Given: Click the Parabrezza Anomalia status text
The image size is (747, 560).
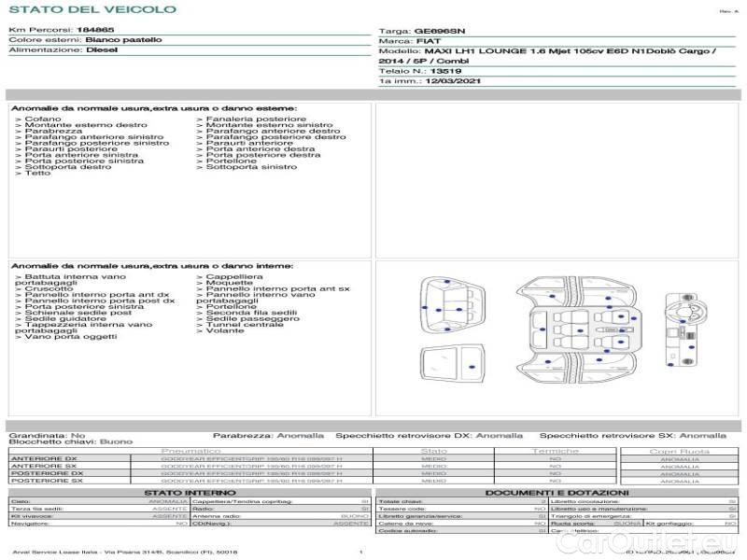Looking at the screenshot, I should click(x=269, y=435).
